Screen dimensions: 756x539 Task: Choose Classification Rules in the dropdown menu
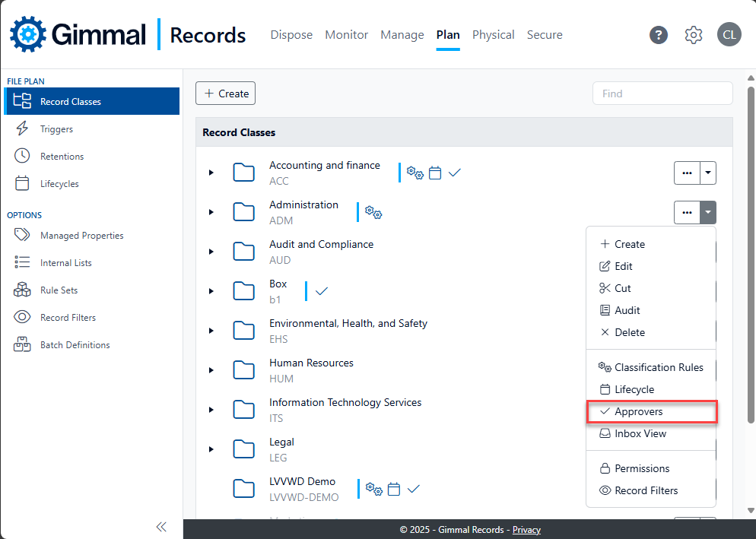[659, 367]
